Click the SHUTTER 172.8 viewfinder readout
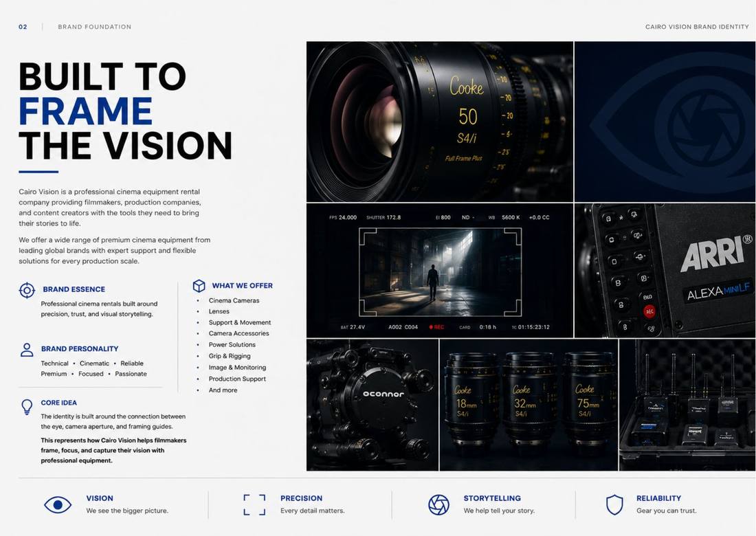This screenshot has width=756, height=536. coord(383,217)
